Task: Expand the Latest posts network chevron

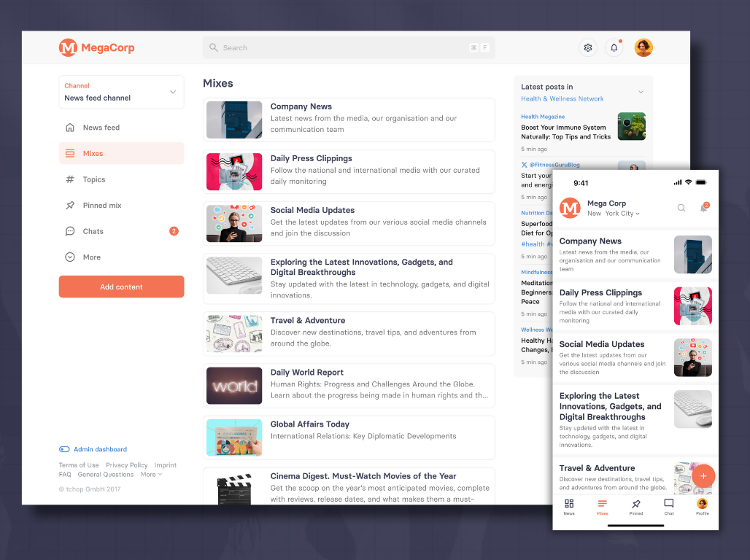Action: click(x=641, y=92)
